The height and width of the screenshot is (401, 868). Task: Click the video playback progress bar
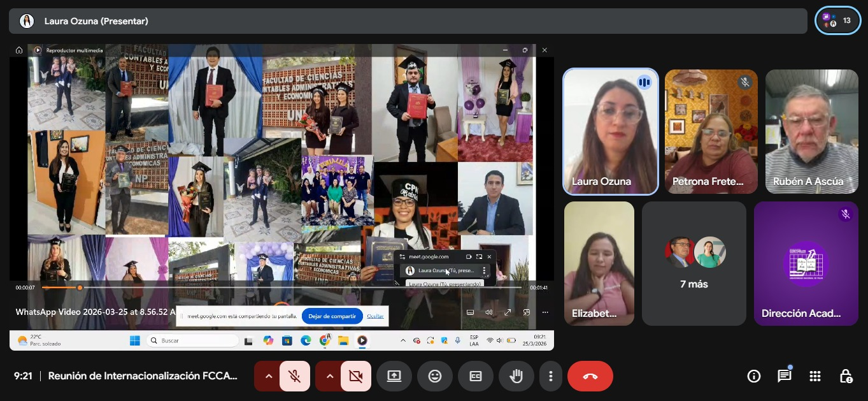click(287, 288)
